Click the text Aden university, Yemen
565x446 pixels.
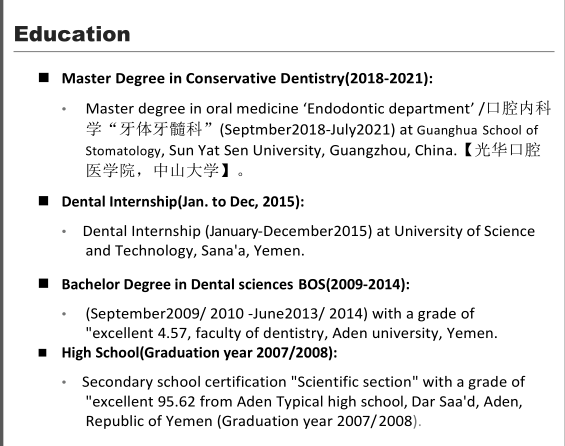coord(415,333)
